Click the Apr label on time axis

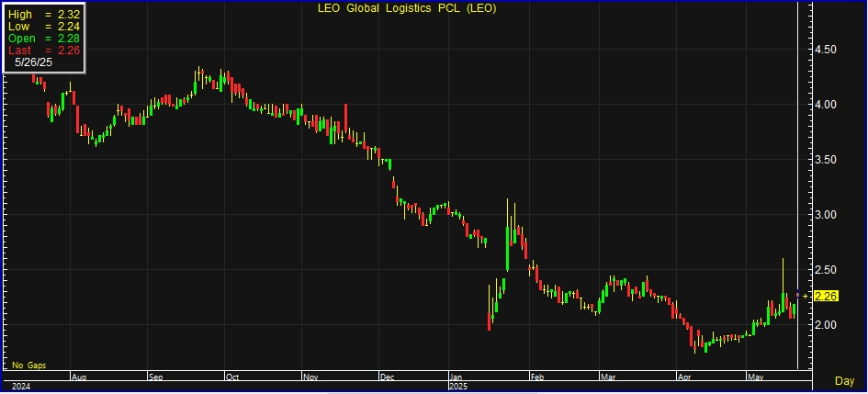click(x=684, y=377)
